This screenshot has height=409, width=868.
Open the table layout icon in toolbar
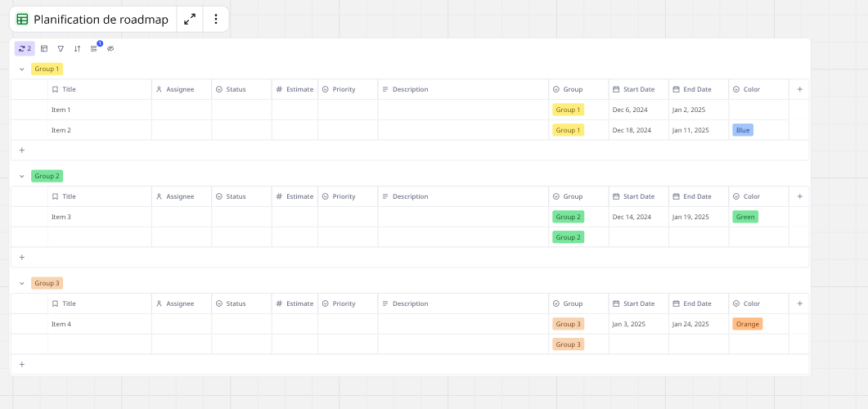(44, 49)
